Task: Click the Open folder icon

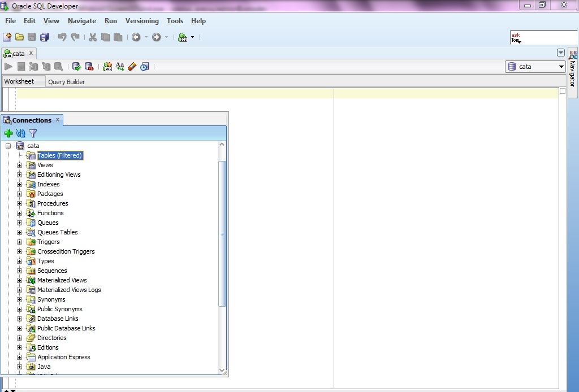Action: [x=20, y=37]
